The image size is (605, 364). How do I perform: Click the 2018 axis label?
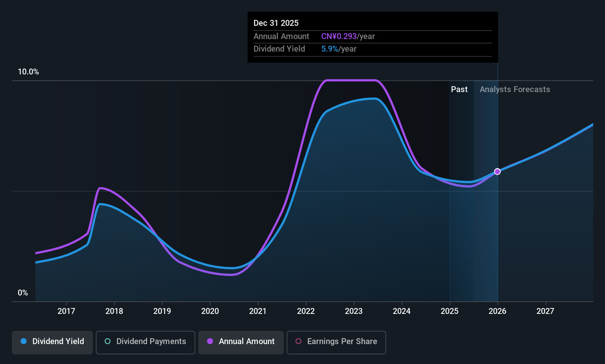point(114,311)
